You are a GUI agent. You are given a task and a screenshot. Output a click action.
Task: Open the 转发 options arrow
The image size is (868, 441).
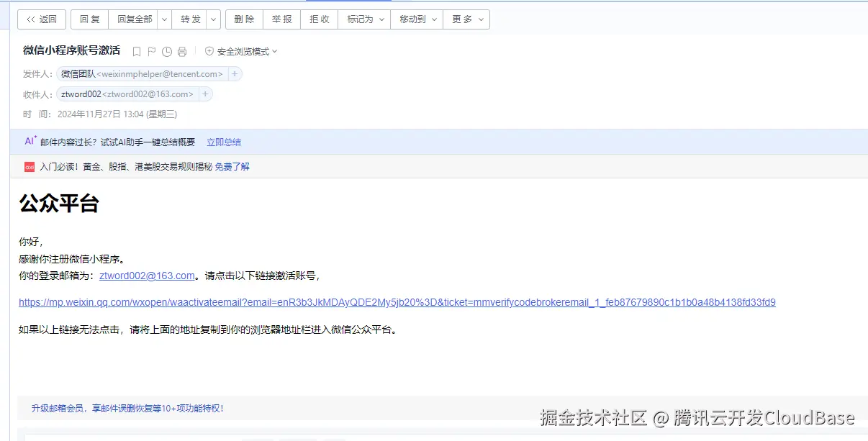point(214,19)
